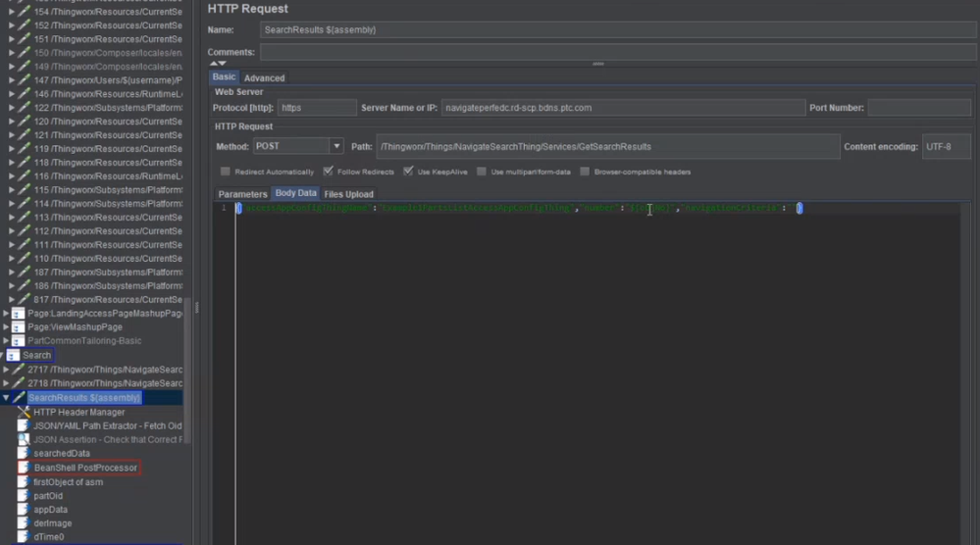
Task: Click the pipette icon beside 147 /Thingworx/Users
Action: pyautogui.click(x=24, y=80)
